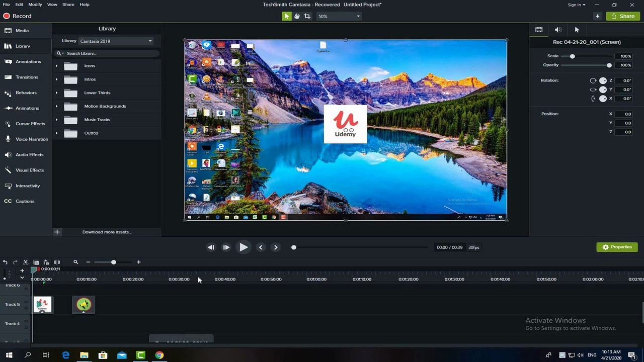Add a new track to the timeline
Image resolution: width=644 pixels, height=362 pixels.
(x=22, y=270)
